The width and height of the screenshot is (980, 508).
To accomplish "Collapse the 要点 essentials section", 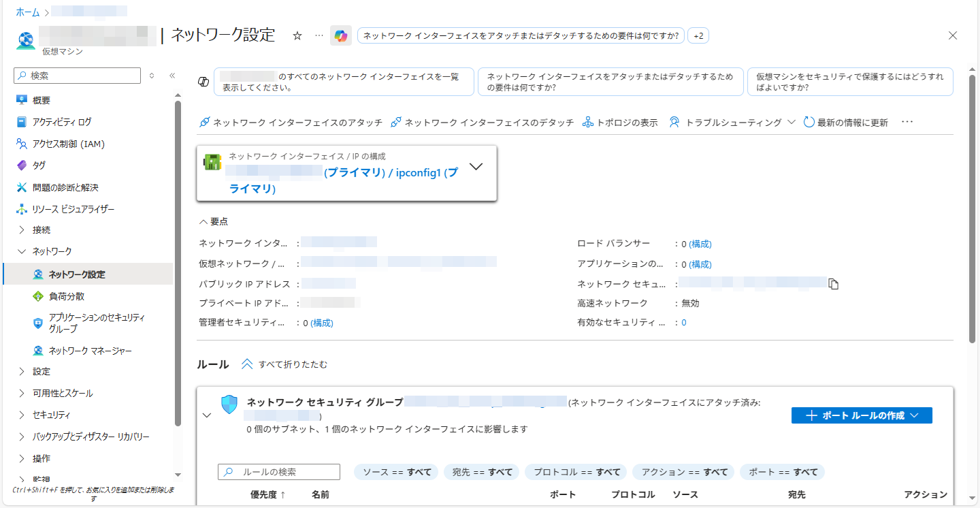I will point(213,222).
